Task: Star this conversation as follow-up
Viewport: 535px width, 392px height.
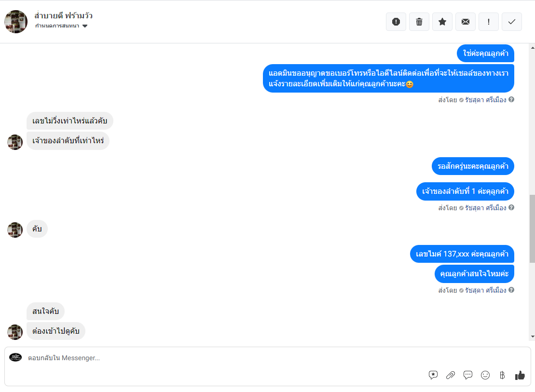Action: pos(442,22)
